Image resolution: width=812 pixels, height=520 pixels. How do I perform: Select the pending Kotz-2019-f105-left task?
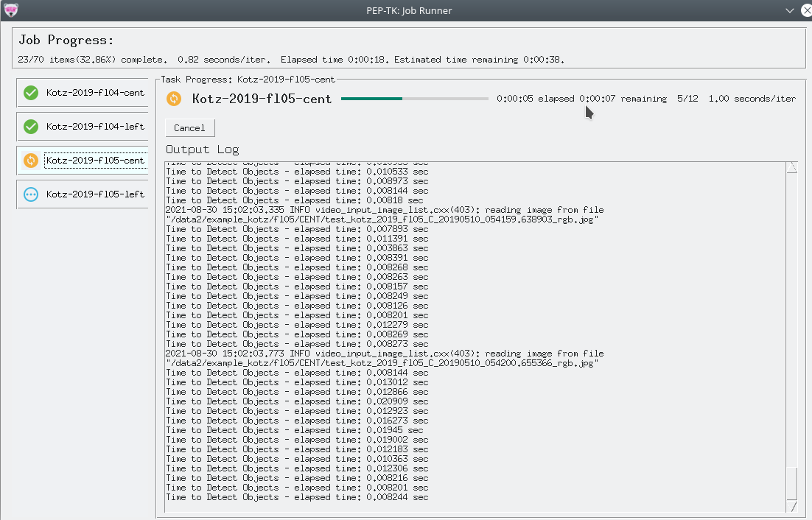pos(96,194)
